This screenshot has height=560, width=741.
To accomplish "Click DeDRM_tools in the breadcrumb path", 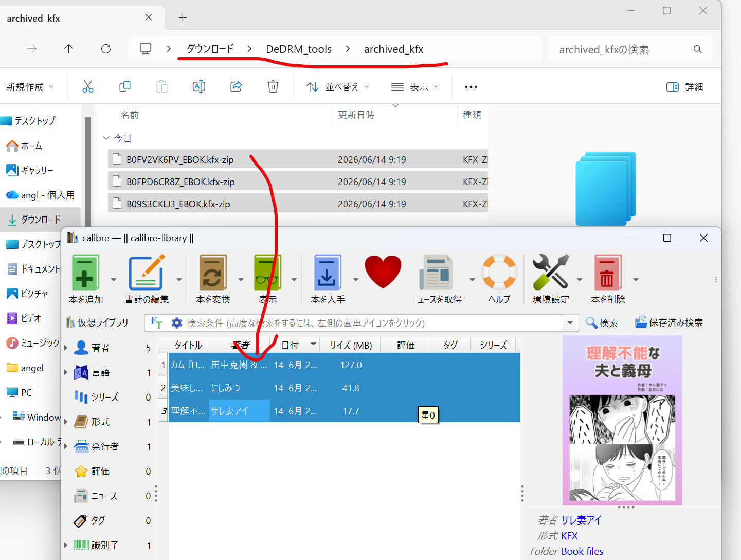I will click(299, 49).
